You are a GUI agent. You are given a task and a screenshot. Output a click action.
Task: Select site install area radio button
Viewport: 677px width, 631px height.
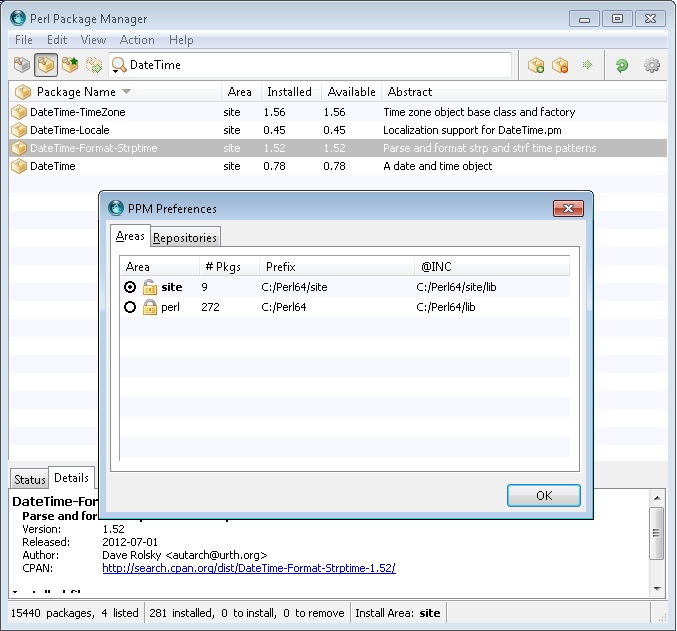[x=130, y=287]
